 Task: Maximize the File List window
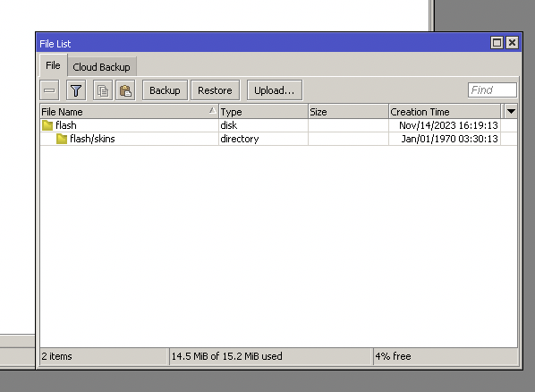(497, 43)
